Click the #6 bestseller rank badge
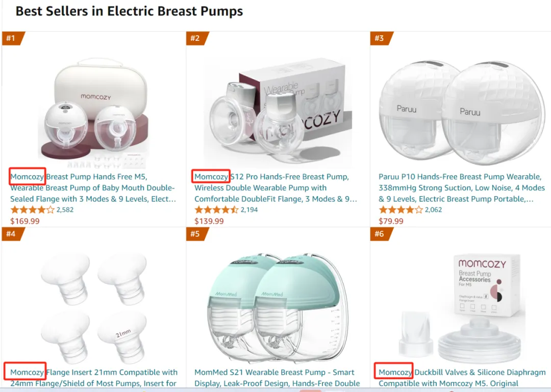Image resolution: width=551 pixels, height=392 pixels. click(382, 234)
